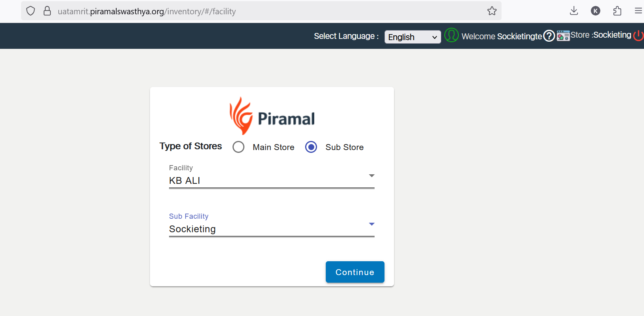Bookmark this page with the star icon

tap(492, 11)
